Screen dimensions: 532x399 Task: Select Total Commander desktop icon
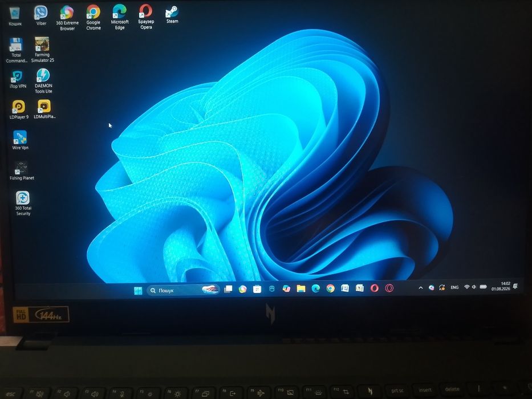17,51
